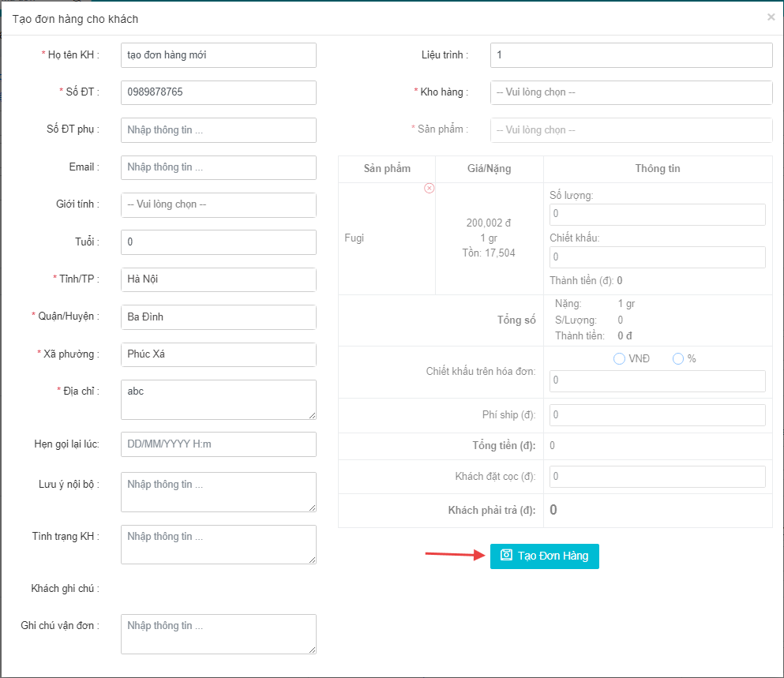
Task: Click the Số lượng quantity input
Action: 657,215
